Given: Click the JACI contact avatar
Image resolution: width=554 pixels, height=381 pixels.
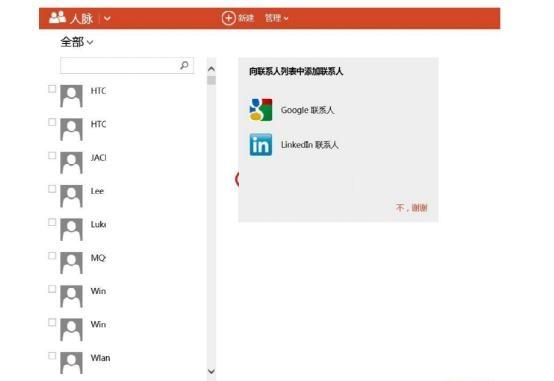Looking at the screenshot, I should [x=71, y=163].
